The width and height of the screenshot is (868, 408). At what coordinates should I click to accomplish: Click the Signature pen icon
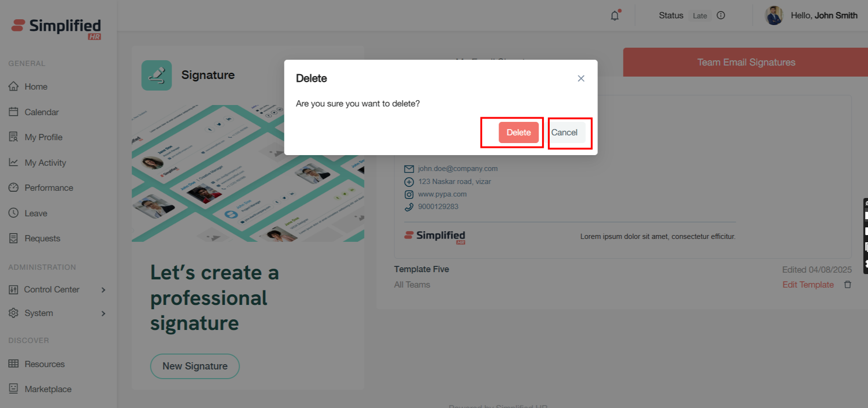pos(157,75)
